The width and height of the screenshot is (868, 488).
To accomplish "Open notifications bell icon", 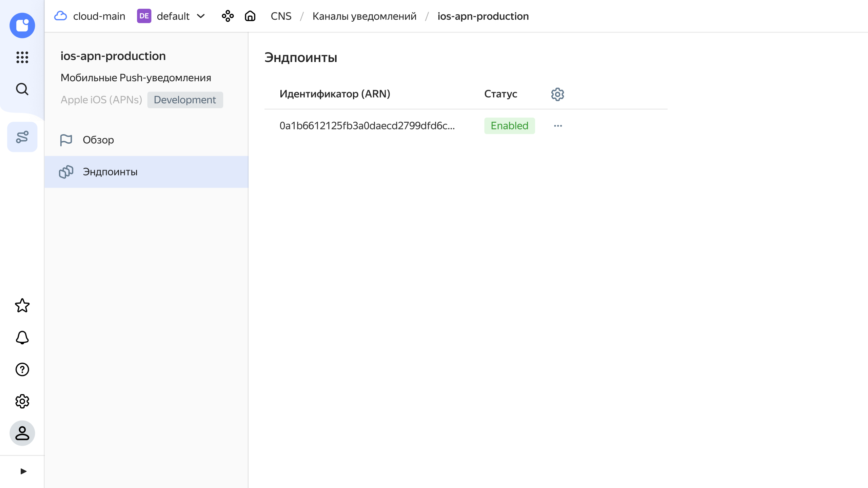I will [22, 338].
